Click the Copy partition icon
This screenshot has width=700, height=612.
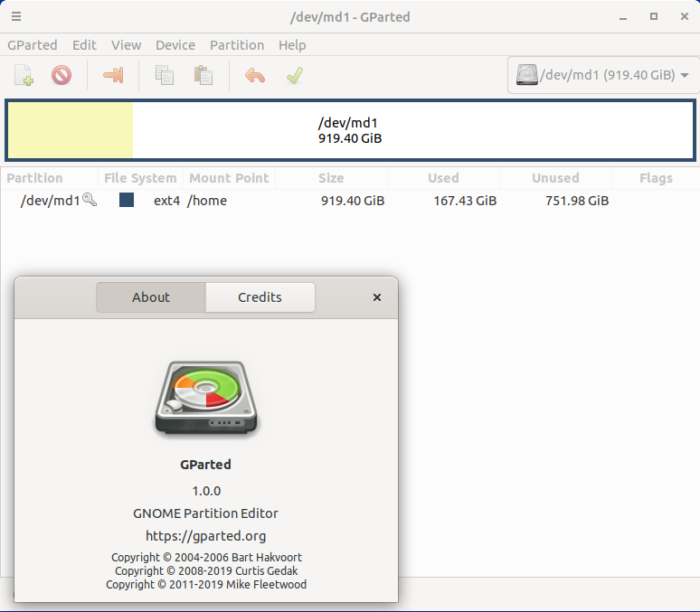pos(165,75)
